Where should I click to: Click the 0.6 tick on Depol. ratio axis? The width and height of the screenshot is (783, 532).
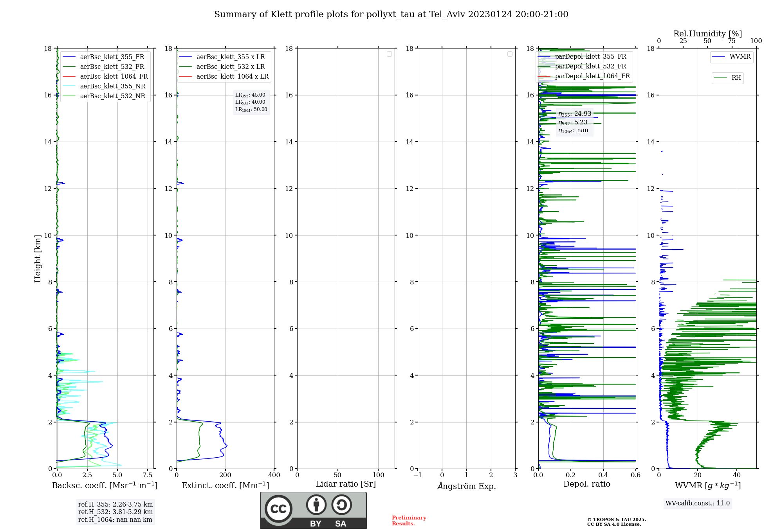click(636, 475)
